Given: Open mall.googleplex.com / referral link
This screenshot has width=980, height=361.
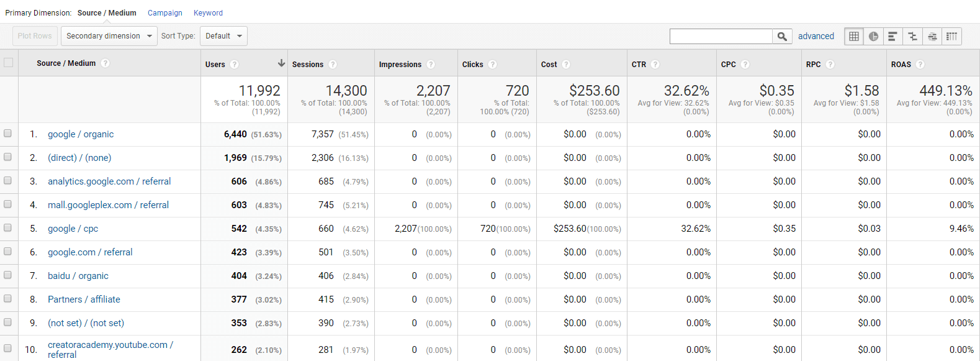Looking at the screenshot, I should 108,205.
